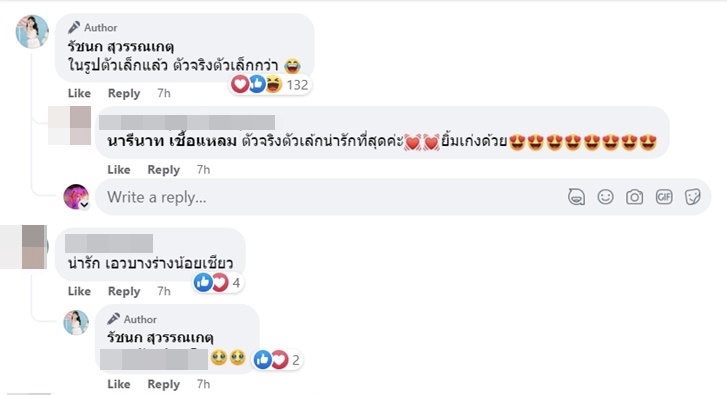Like the top author comment
Screen dimensions: 727x395
coord(79,93)
